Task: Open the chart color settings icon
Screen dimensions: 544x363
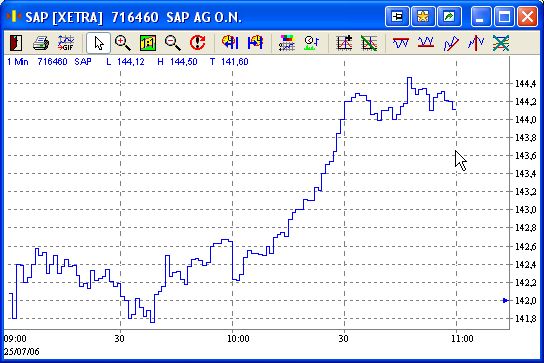Action: 287,43
